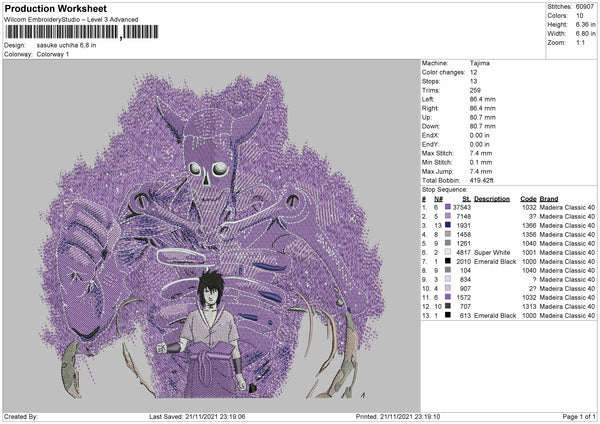
Task: Click the 'Page 1 of 1' footer text
Action: (x=579, y=416)
